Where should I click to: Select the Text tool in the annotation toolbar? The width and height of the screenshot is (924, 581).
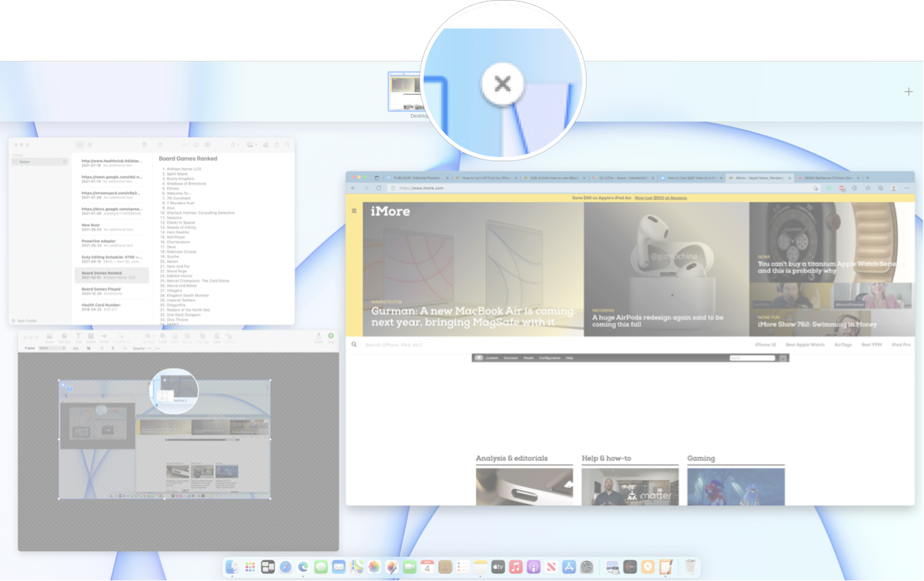79,337
